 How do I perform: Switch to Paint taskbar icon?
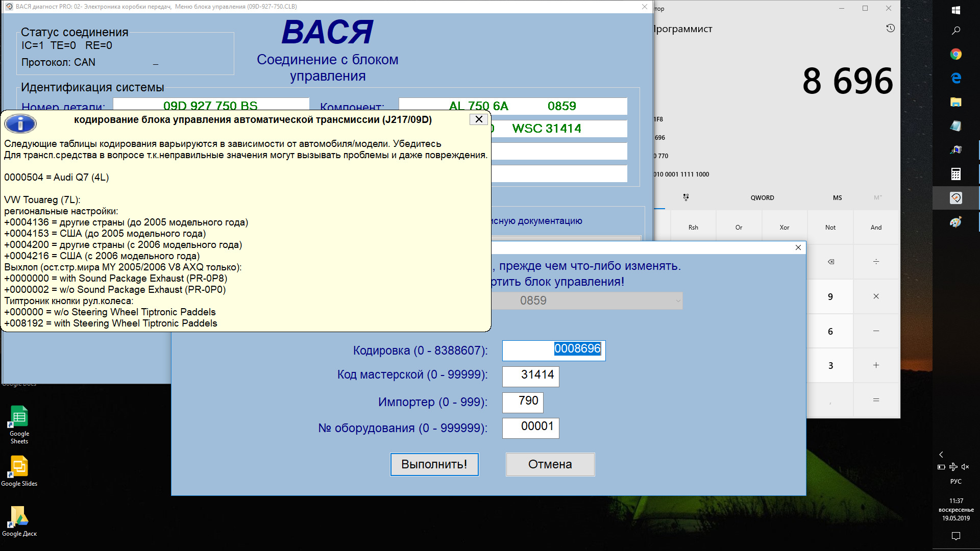tap(956, 222)
